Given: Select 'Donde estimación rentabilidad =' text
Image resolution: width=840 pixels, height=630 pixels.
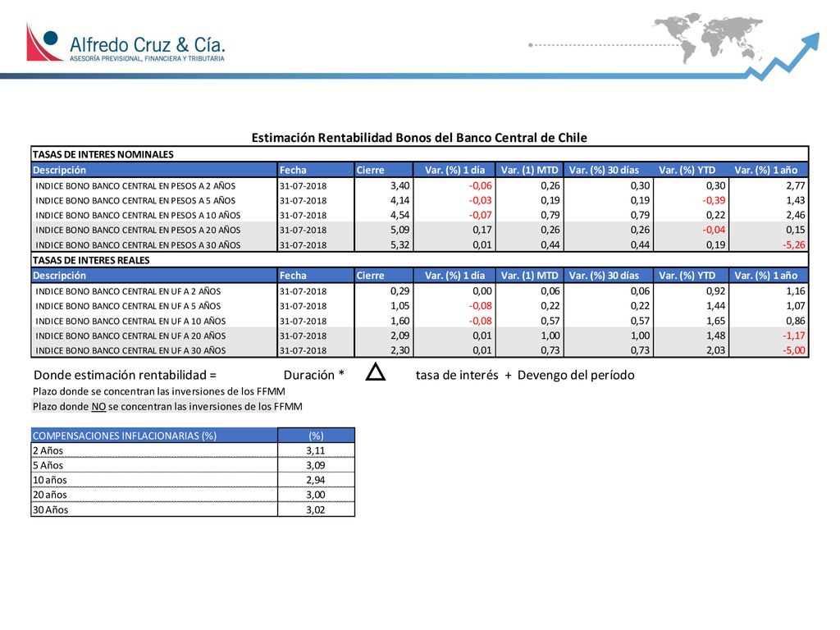Looking at the screenshot, I should point(125,375).
